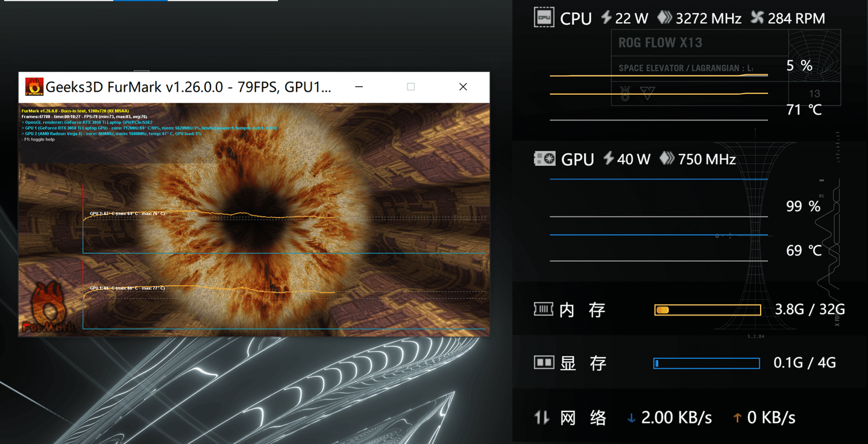Click the download speed 2.00 KB/s
Screen dimensions: 868x444
point(676,417)
